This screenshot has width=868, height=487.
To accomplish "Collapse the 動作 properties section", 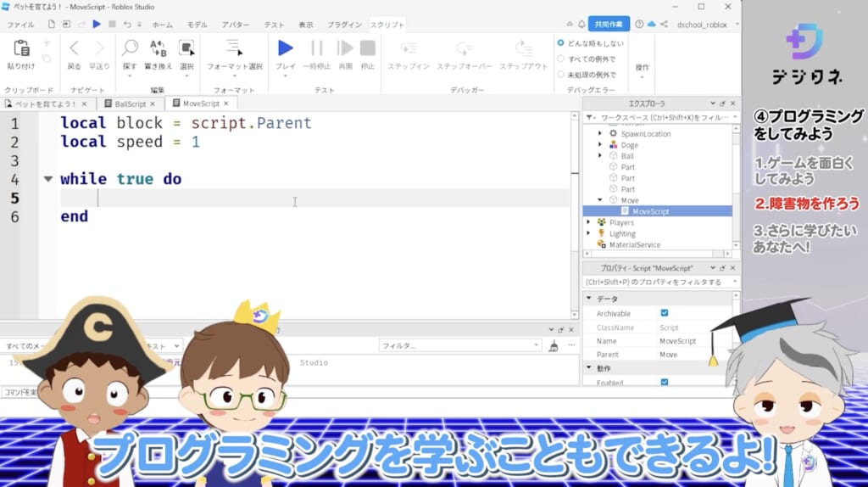I will (x=589, y=367).
